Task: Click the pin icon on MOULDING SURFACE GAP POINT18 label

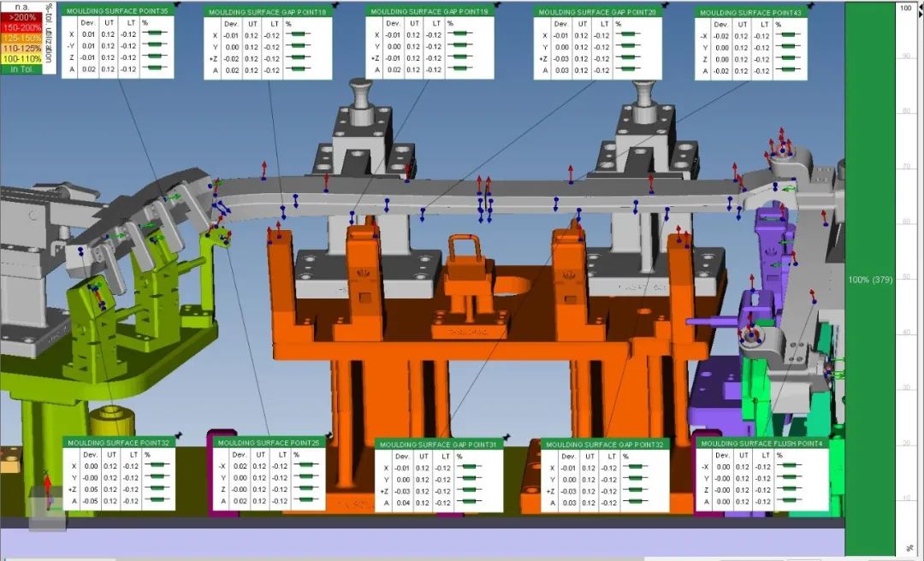Action: pos(336,5)
